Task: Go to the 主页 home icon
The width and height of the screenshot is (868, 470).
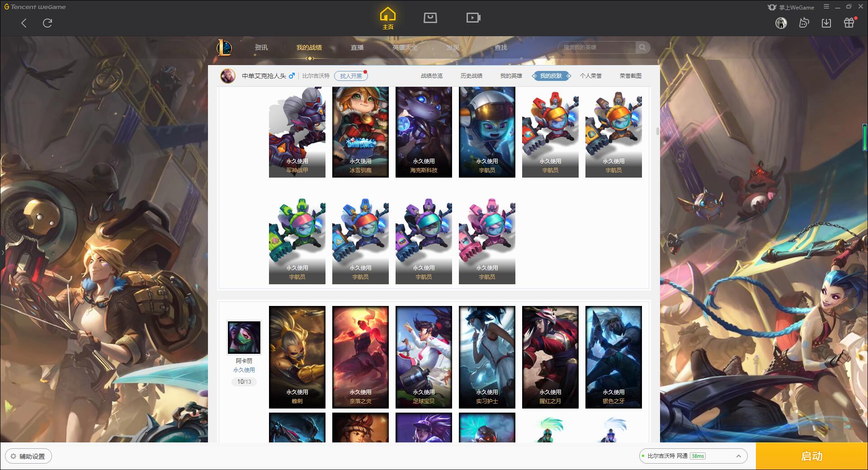Action: point(388,19)
